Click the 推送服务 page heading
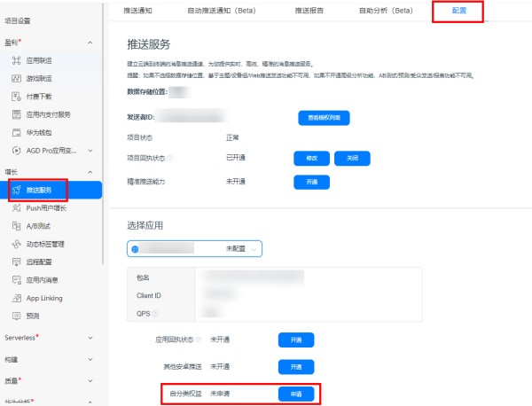The width and height of the screenshot is (532, 406). 149,44
